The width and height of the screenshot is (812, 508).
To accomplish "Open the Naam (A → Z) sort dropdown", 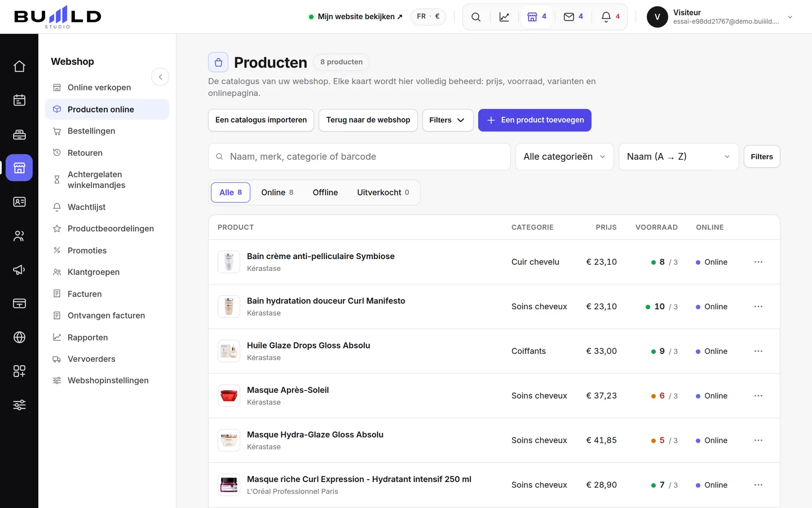I will tap(679, 156).
